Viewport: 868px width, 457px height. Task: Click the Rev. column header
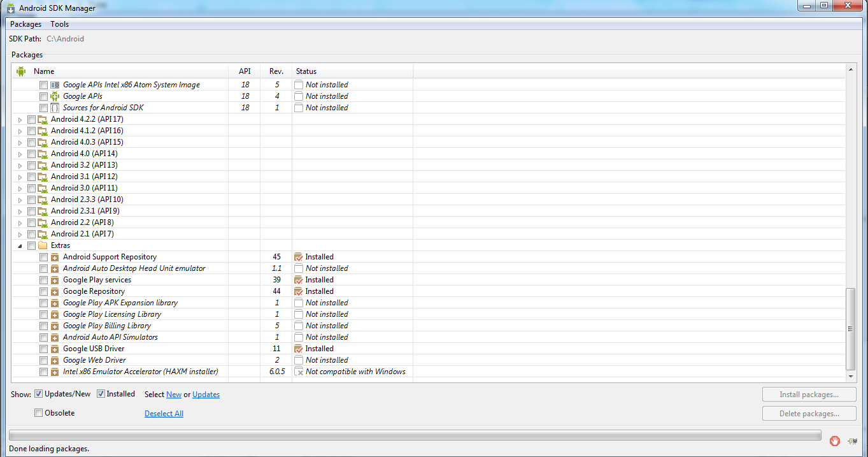[276, 71]
